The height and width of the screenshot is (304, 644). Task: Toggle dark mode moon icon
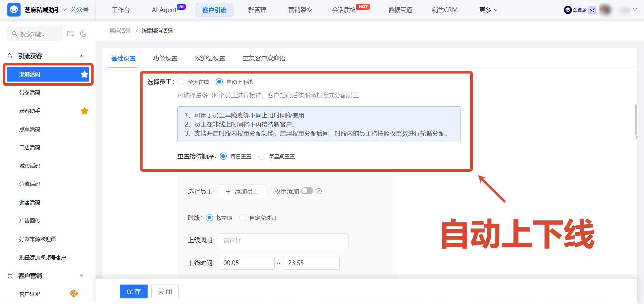[x=84, y=34]
